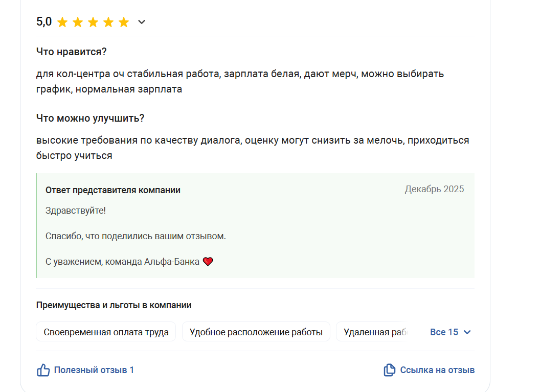Click the "Что можно улучшить?" heading
Viewport: 540px width, 392px height.
tap(90, 118)
